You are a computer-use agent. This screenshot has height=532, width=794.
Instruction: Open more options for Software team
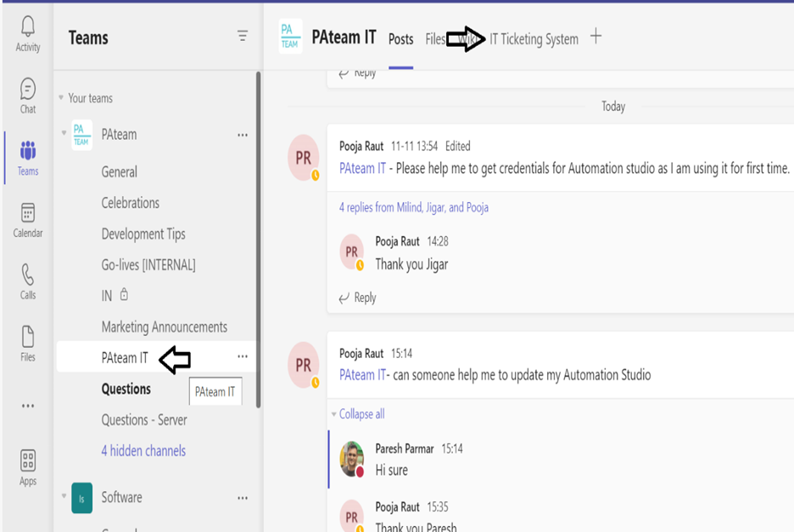(x=243, y=498)
